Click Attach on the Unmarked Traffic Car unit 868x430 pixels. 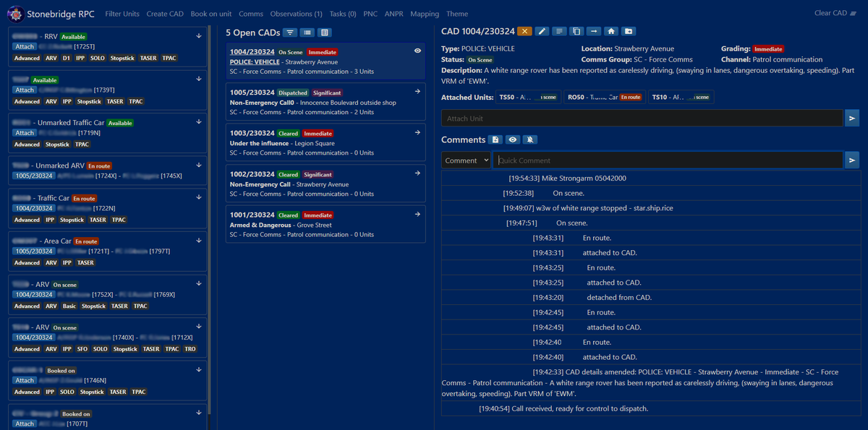click(x=25, y=133)
